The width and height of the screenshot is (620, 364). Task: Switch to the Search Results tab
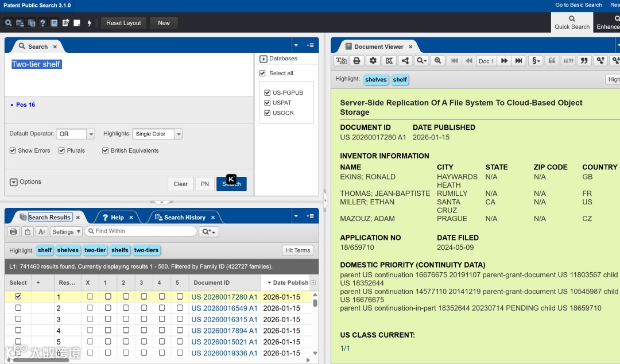[49, 217]
